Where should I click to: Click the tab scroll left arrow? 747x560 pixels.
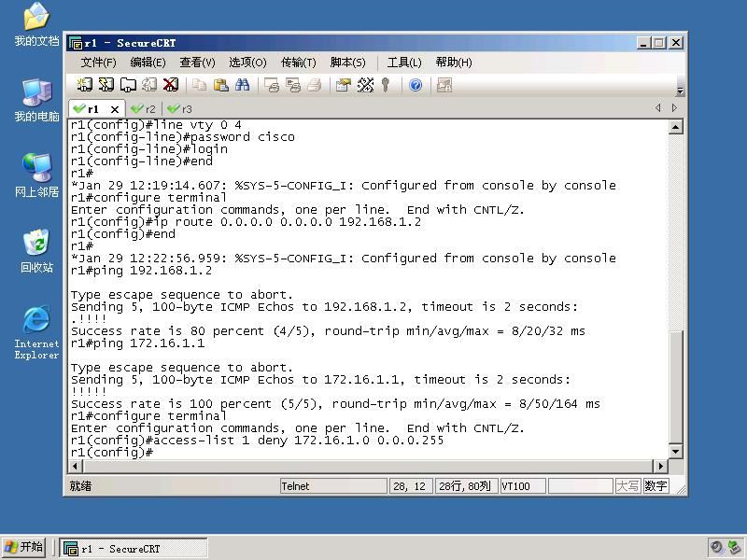point(658,108)
